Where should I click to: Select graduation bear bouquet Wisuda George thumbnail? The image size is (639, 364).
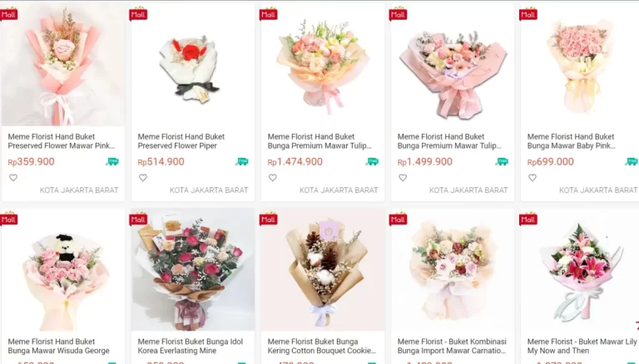(62, 270)
